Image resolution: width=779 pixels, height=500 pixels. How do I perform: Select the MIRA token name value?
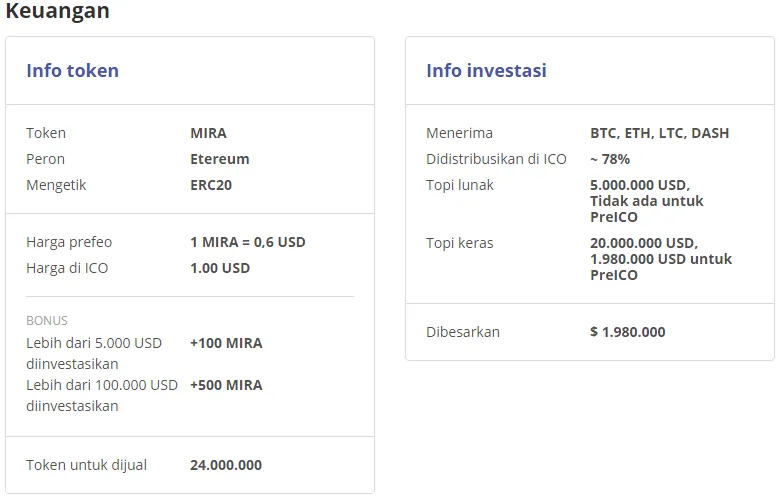208,133
